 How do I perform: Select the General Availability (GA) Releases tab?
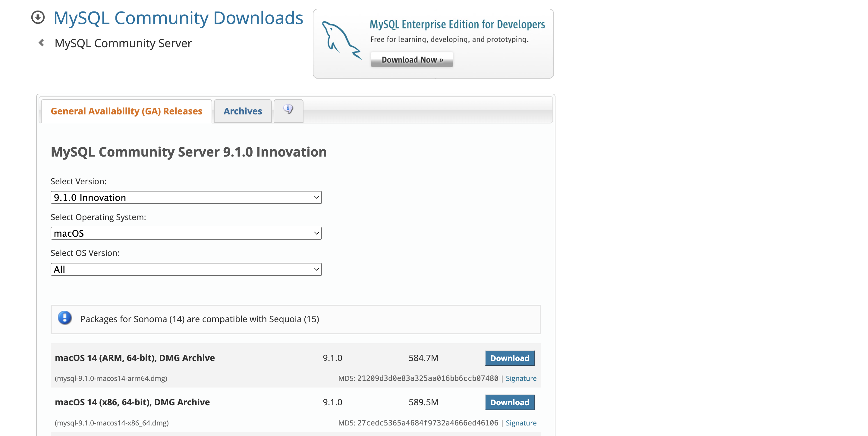pos(126,111)
